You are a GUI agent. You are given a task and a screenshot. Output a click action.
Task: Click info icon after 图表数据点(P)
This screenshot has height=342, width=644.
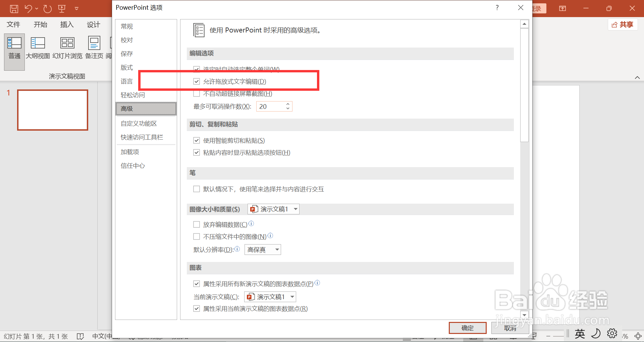pos(317,283)
